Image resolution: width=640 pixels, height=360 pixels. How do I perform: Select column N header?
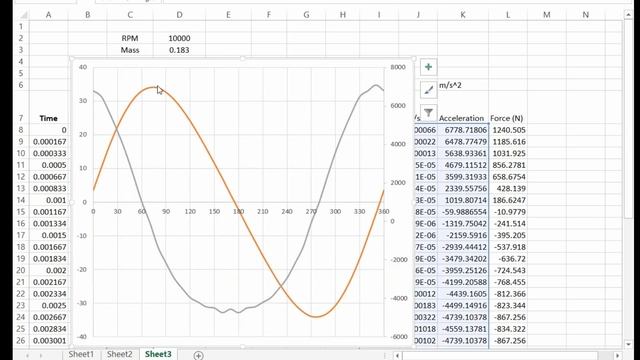(585, 15)
